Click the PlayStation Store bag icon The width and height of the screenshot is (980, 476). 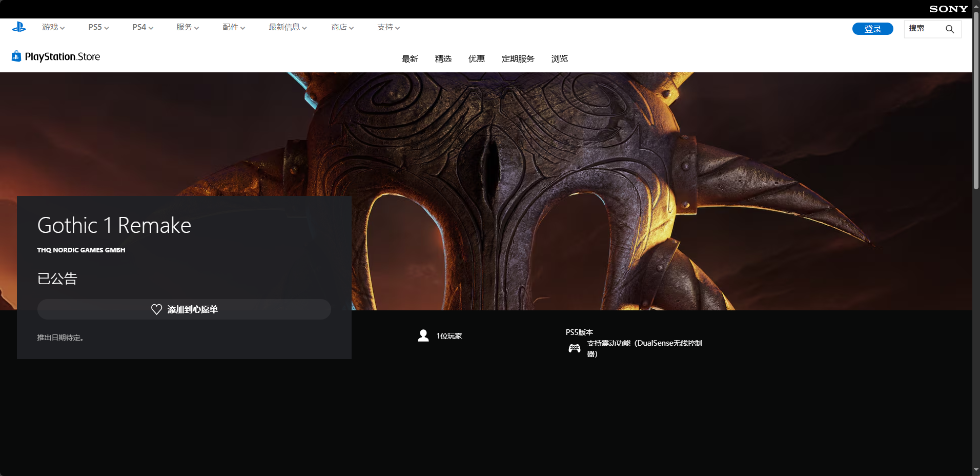(16, 56)
